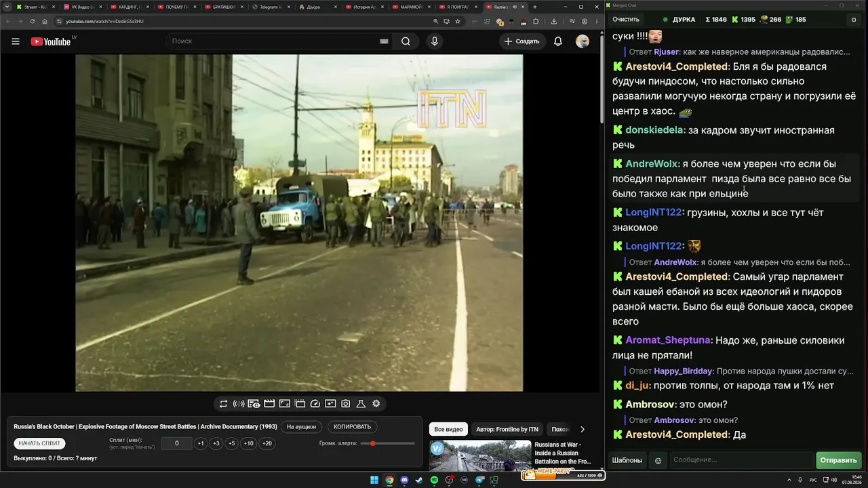This screenshot has width=868, height=488.
Task: Click the screenshot camera icon below video
Action: (346, 404)
